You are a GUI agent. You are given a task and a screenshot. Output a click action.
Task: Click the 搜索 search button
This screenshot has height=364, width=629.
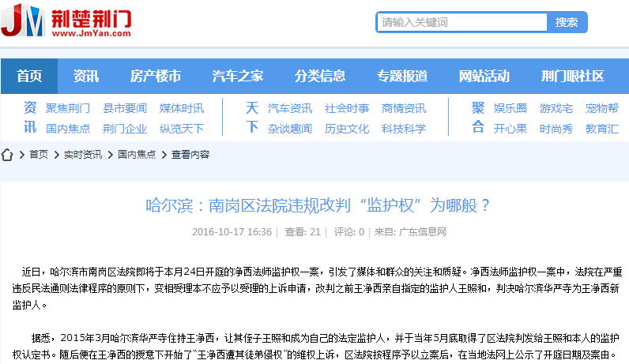point(567,22)
